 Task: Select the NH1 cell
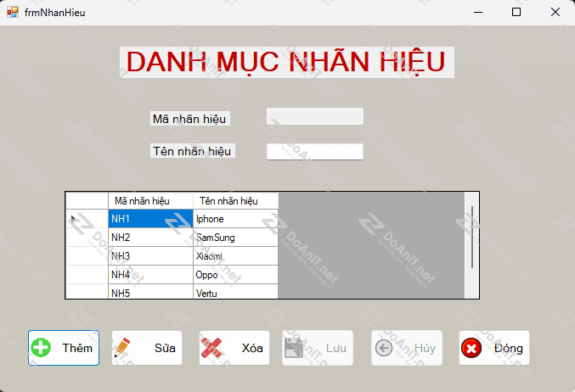(150, 219)
